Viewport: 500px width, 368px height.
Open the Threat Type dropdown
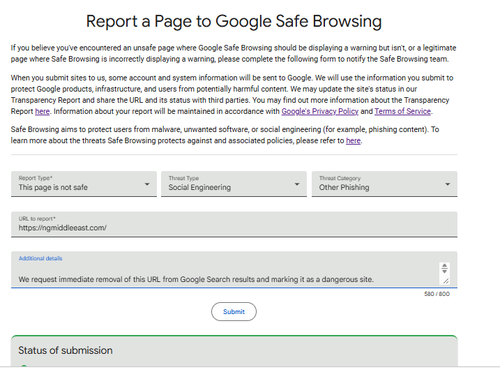click(x=234, y=184)
